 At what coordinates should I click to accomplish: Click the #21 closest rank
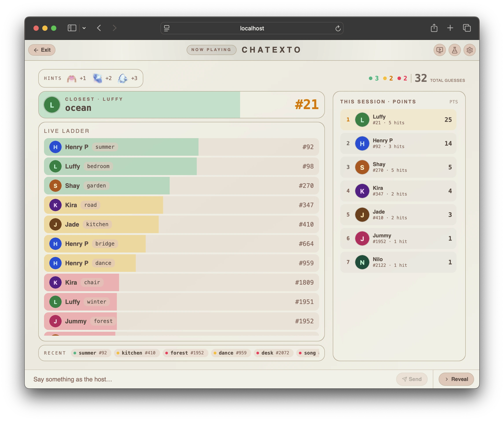(307, 105)
